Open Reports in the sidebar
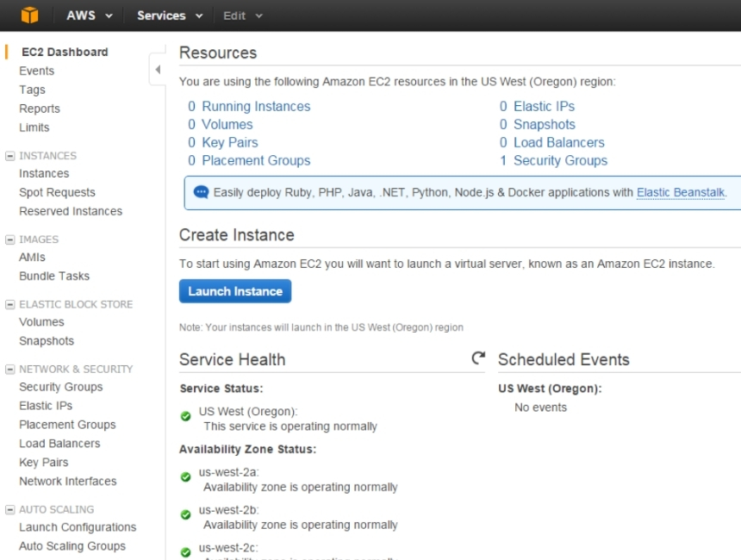Screen dimensions: 741x560 click(x=40, y=109)
